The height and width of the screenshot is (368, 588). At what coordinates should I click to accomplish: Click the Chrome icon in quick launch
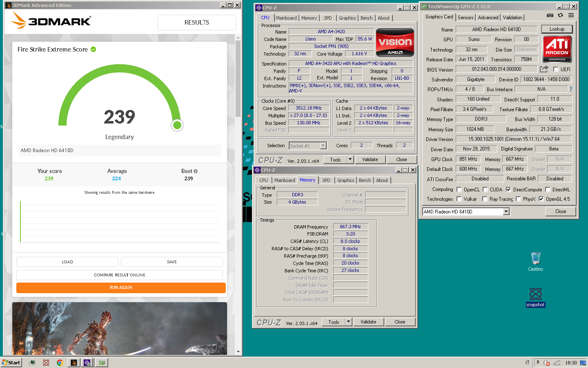(x=60, y=363)
